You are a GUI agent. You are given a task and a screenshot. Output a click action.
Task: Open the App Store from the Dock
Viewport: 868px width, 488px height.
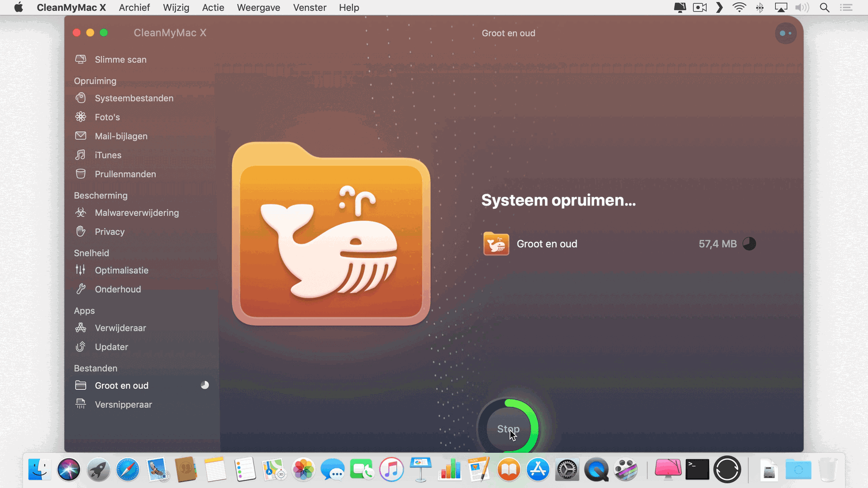click(538, 470)
